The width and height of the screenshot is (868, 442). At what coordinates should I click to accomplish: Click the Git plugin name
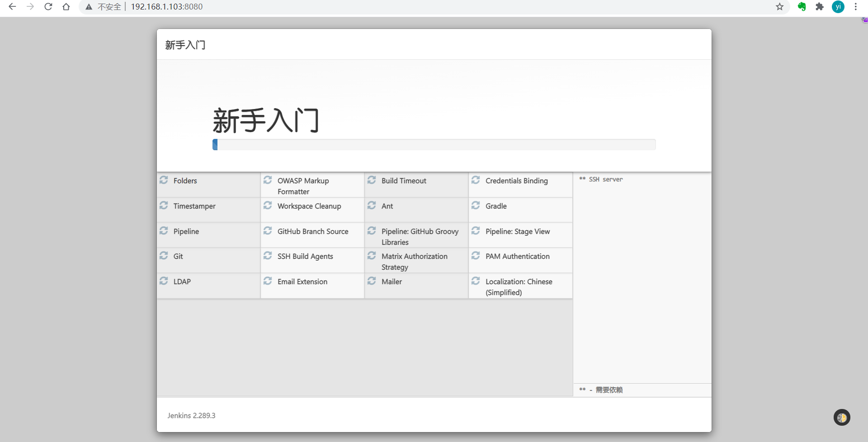tap(178, 257)
